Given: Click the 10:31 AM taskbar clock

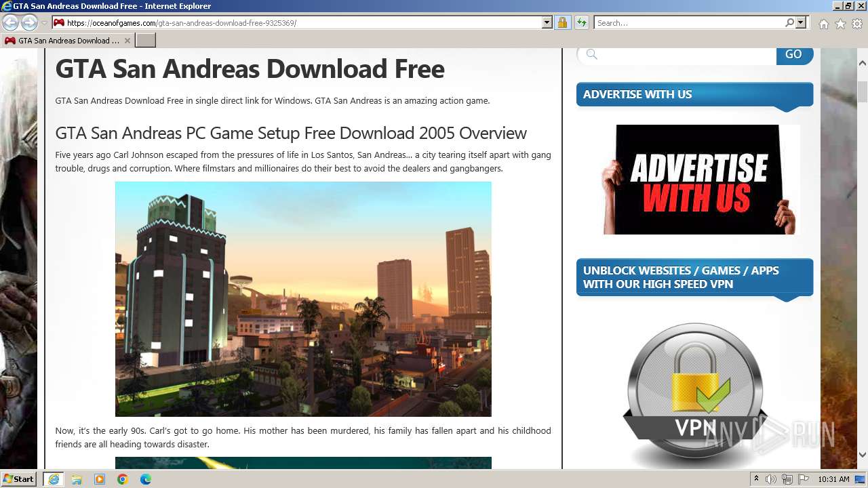Looking at the screenshot, I should 833,479.
